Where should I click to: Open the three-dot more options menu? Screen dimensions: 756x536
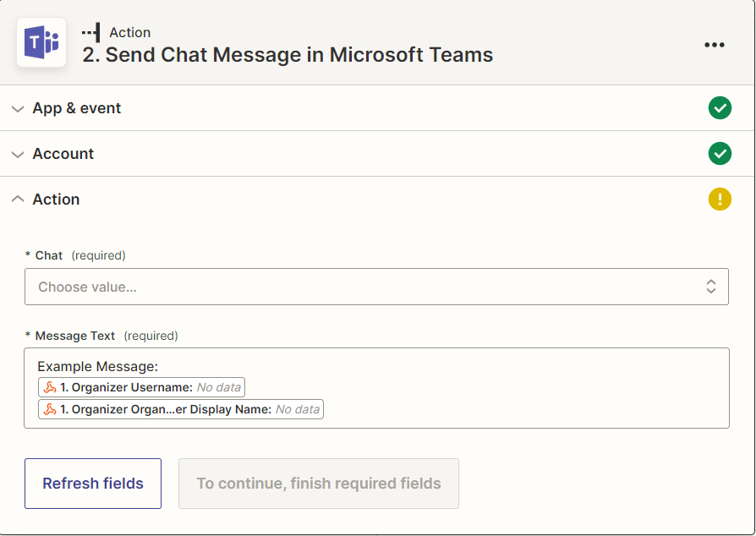coord(714,45)
